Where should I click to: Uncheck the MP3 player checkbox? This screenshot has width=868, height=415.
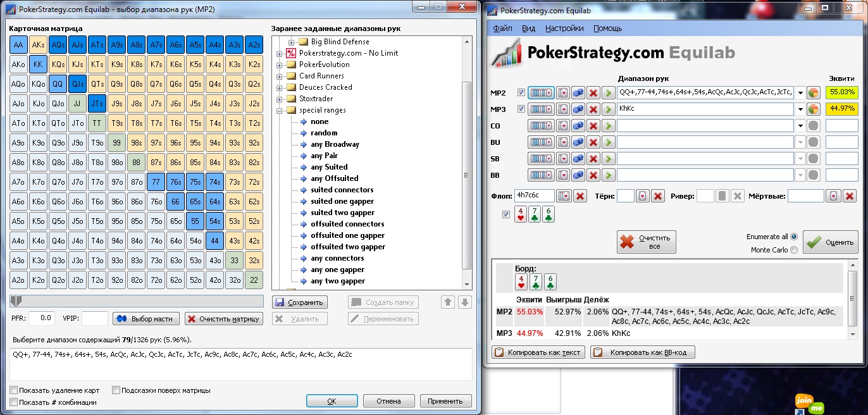(521, 109)
